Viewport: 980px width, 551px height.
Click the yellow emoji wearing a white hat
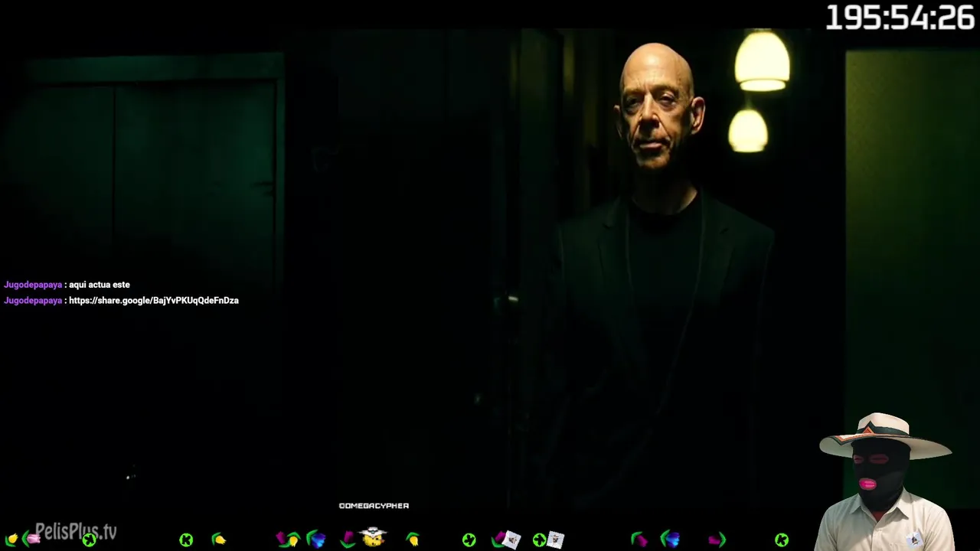tap(373, 536)
